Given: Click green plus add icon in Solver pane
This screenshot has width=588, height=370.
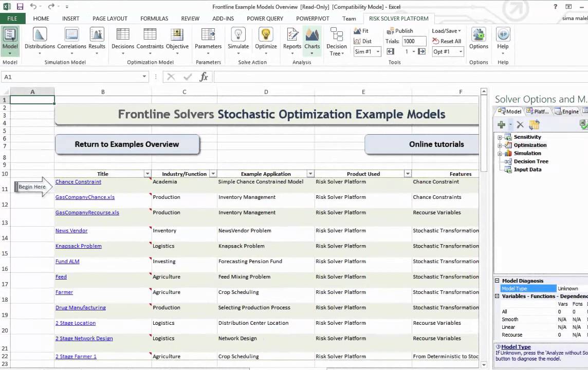Looking at the screenshot, I should coord(501,125).
